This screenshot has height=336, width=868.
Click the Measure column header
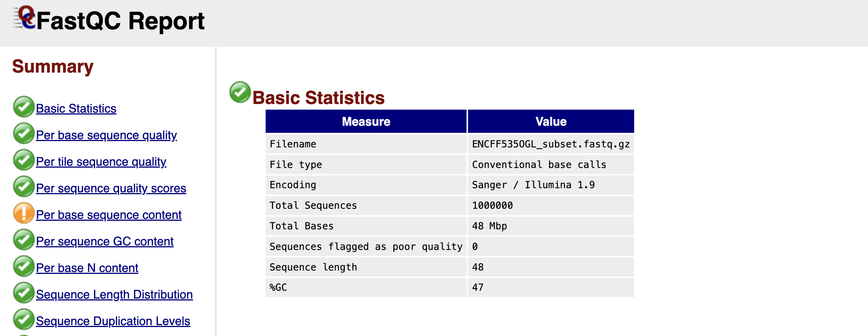(366, 121)
